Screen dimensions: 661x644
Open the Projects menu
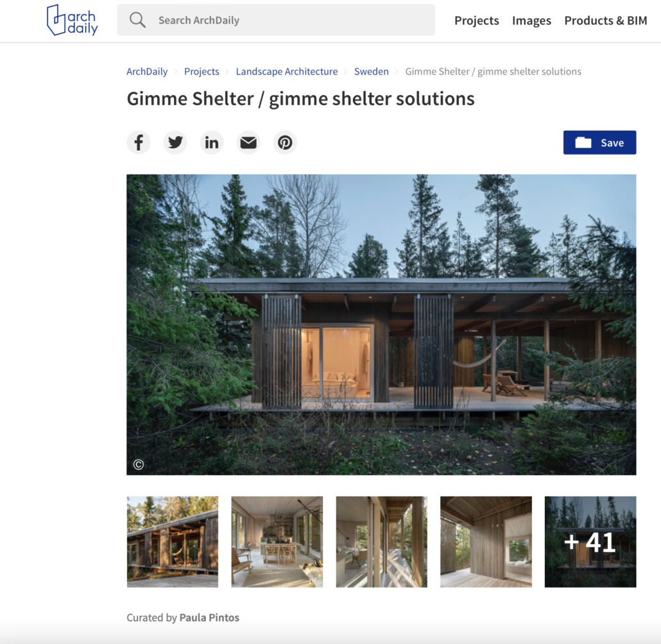pos(476,21)
